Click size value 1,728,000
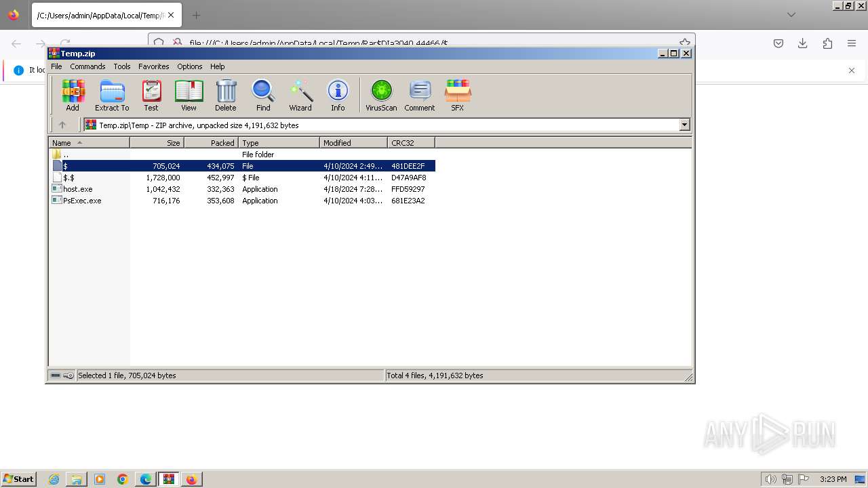This screenshot has height=488, width=868. [x=163, y=178]
